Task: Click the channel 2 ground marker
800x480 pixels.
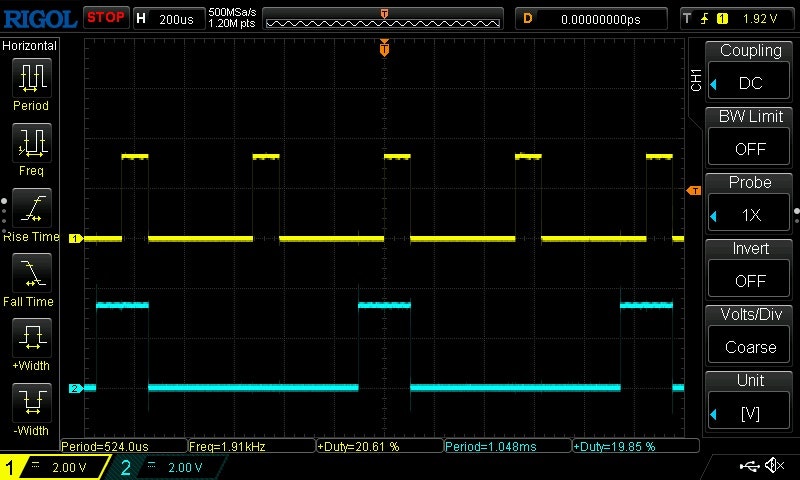Action: (76, 388)
